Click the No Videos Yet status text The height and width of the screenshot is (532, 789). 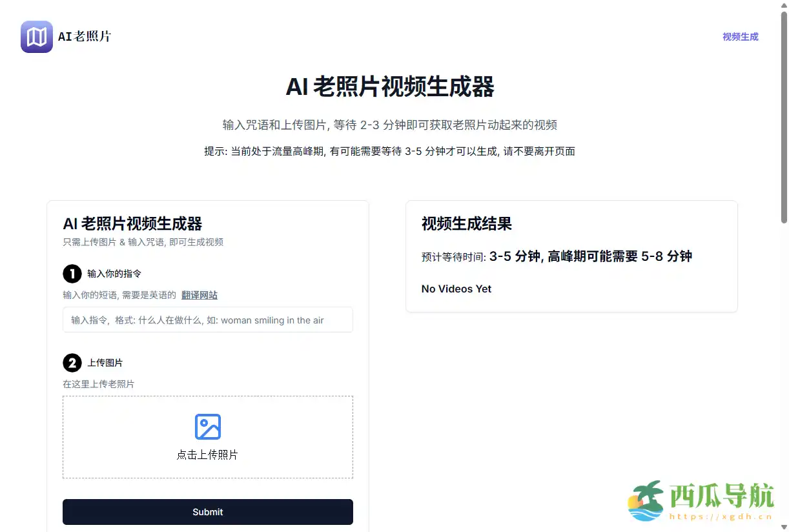456,289
